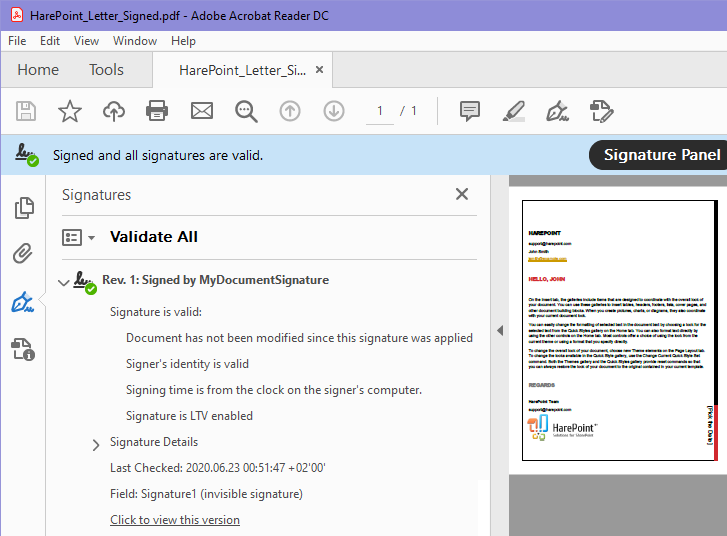Viewport: 727px width, 536px height.
Task: Open the Window menu
Action: point(135,41)
